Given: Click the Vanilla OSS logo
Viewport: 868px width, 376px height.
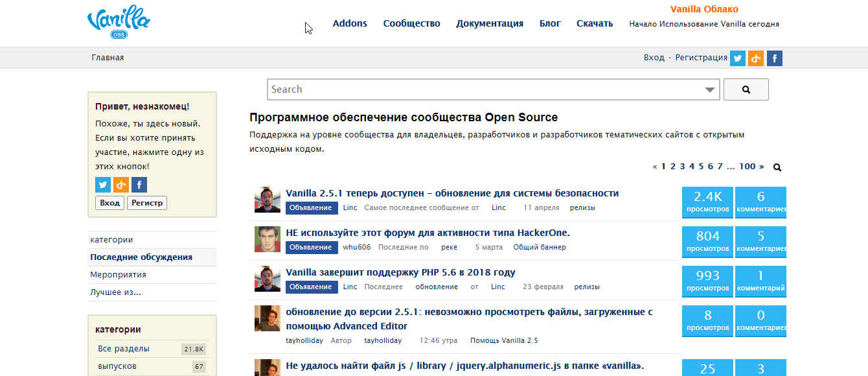Looking at the screenshot, I should tap(118, 21).
